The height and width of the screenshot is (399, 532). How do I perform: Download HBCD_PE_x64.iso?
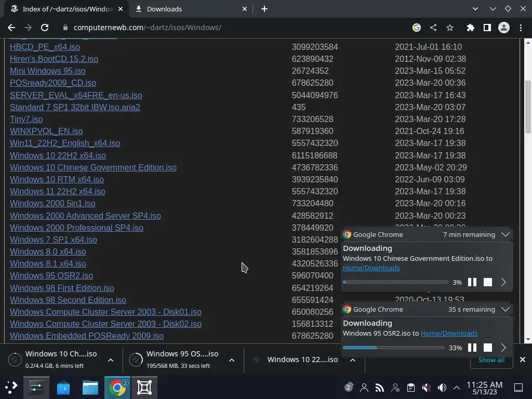pyautogui.click(x=45, y=47)
